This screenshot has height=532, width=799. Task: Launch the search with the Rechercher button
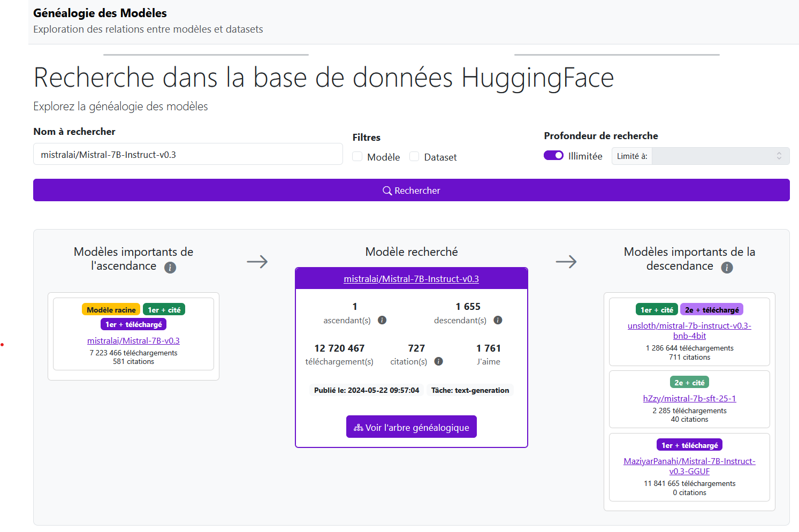[411, 190]
